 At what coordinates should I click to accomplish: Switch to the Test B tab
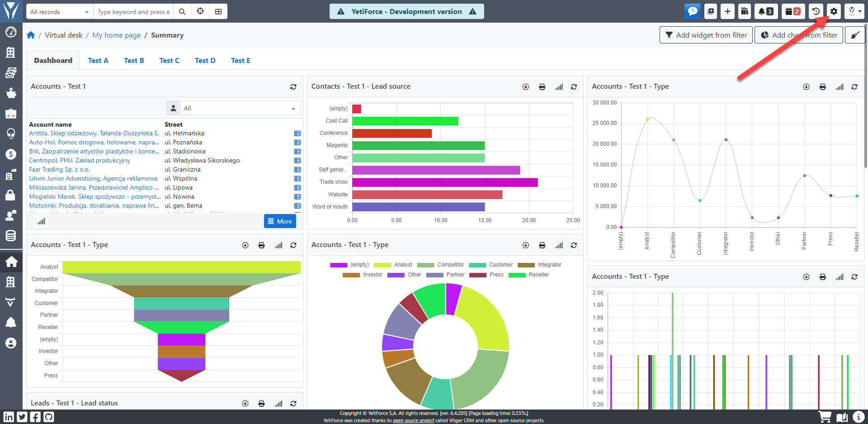134,60
